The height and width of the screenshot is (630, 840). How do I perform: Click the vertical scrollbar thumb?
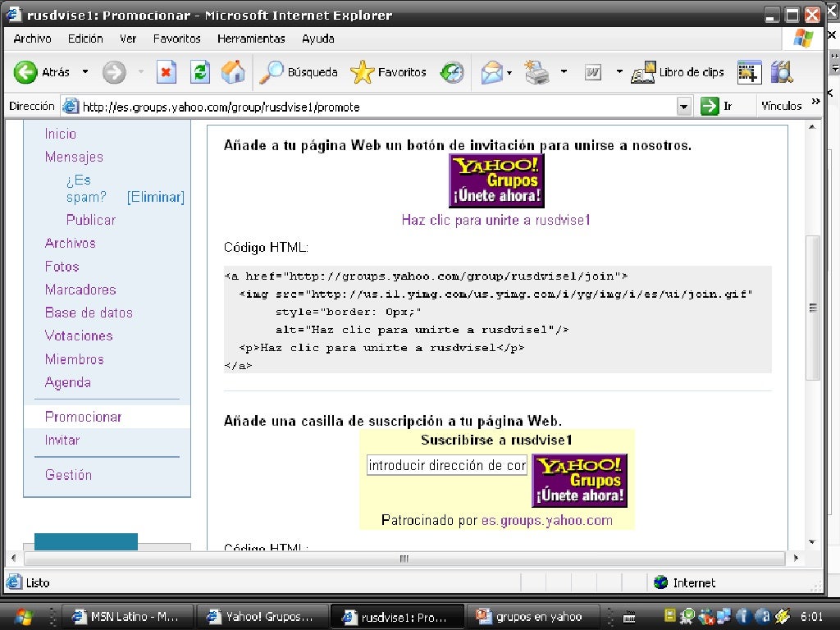[813, 308]
